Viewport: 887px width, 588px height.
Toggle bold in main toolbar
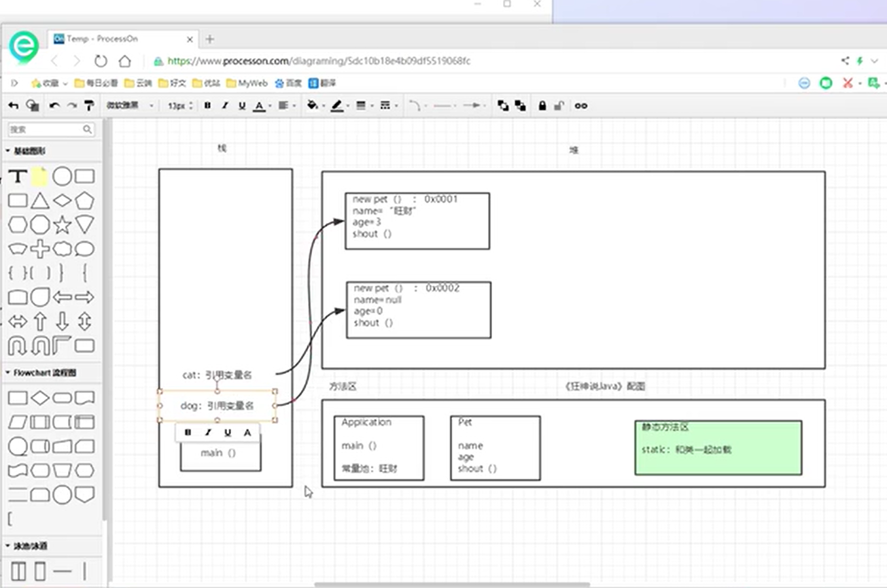pyautogui.click(x=207, y=105)
